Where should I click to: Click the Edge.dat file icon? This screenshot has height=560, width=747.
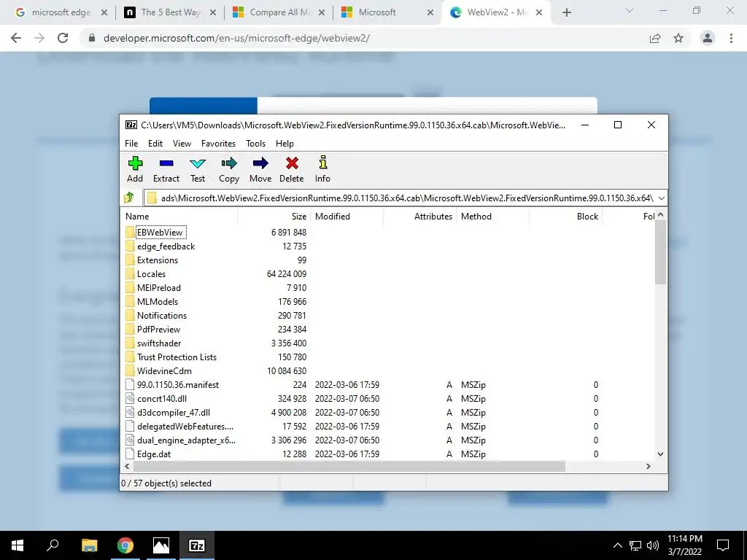coord(130,454)
